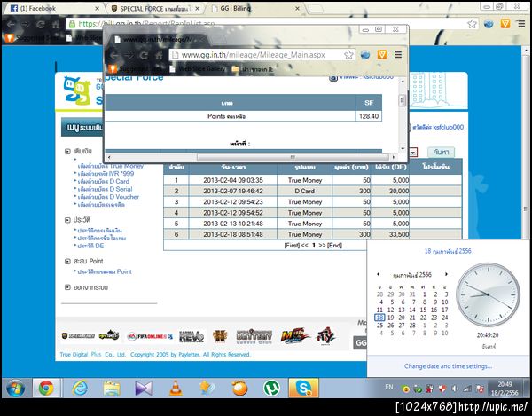Expand the top-up menu section arrow
Screen dimensions: 532x416
[x=67, y=152]
